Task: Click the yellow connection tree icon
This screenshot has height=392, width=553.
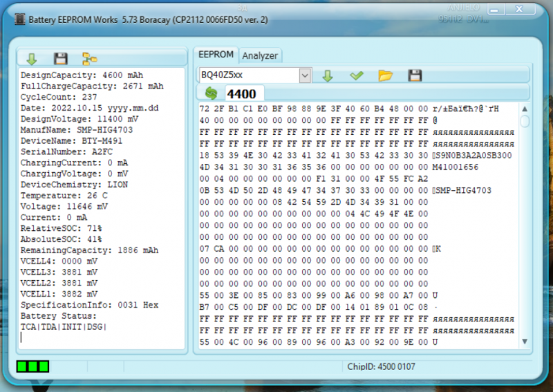Action: point(90,59)
